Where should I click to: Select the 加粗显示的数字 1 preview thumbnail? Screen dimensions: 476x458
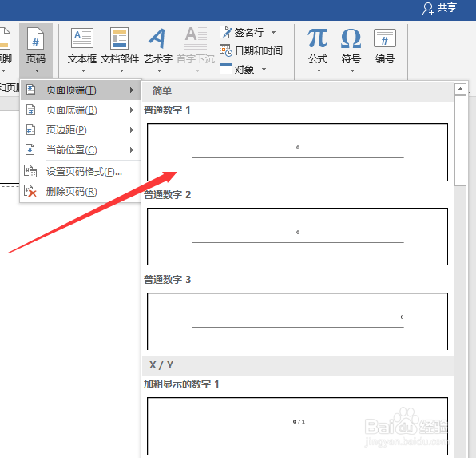(x=297, y=425)
